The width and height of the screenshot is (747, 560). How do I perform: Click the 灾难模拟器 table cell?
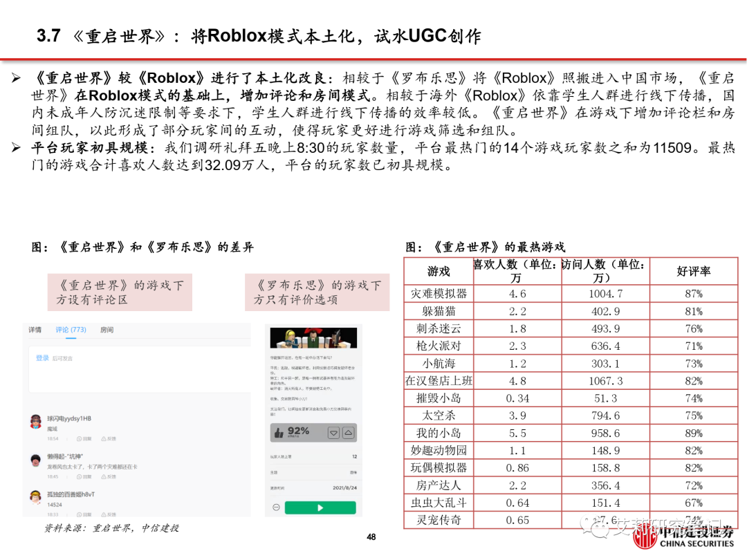pyautogui.click(x=439, y=294)
